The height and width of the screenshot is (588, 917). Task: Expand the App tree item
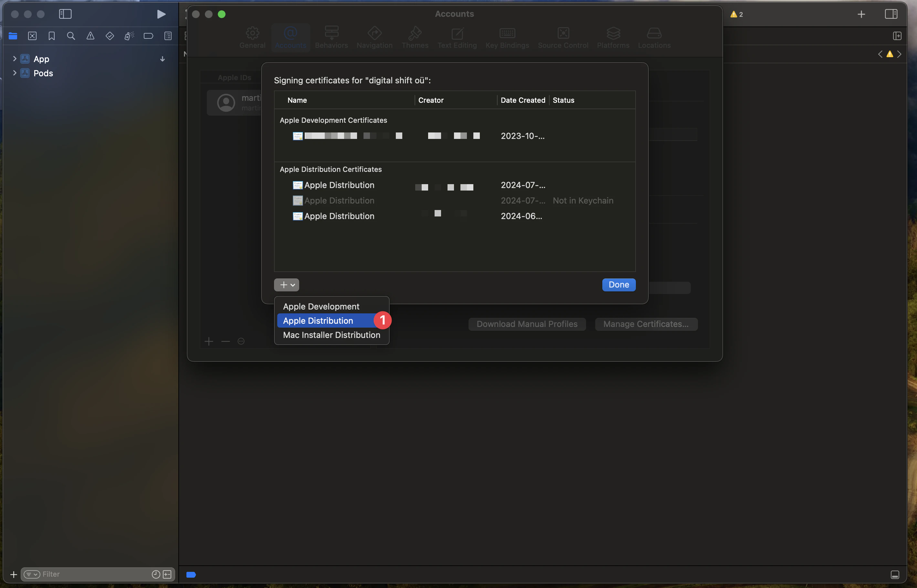[14, 59]
